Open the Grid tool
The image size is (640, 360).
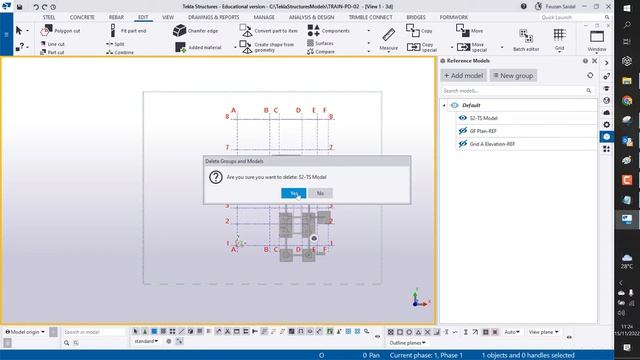(x=560, y=40)
